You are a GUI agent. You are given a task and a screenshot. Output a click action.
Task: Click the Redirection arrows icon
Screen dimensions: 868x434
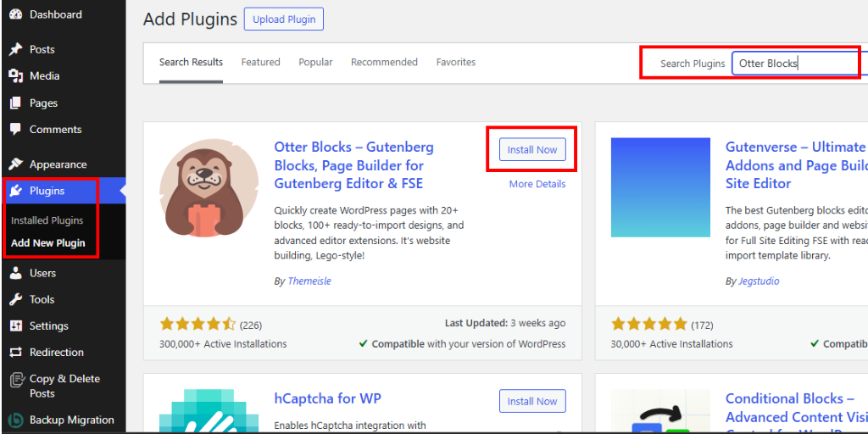click(15, 352)
